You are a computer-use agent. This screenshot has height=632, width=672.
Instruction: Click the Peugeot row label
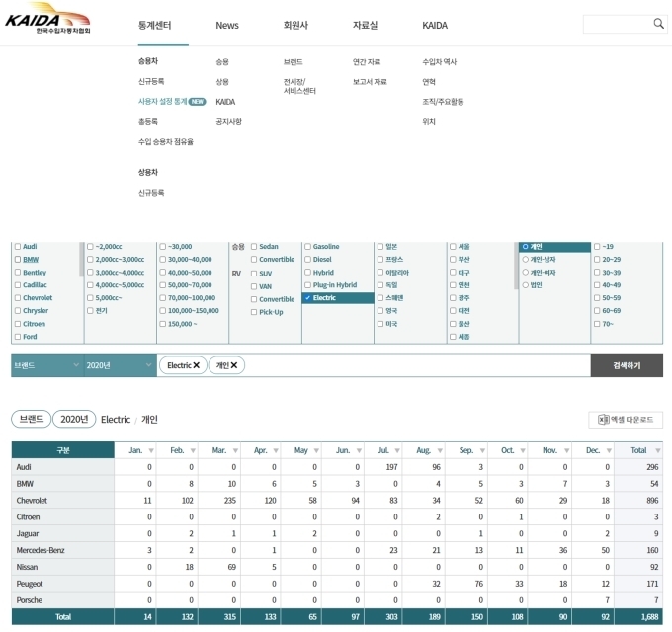pos(30,584)
